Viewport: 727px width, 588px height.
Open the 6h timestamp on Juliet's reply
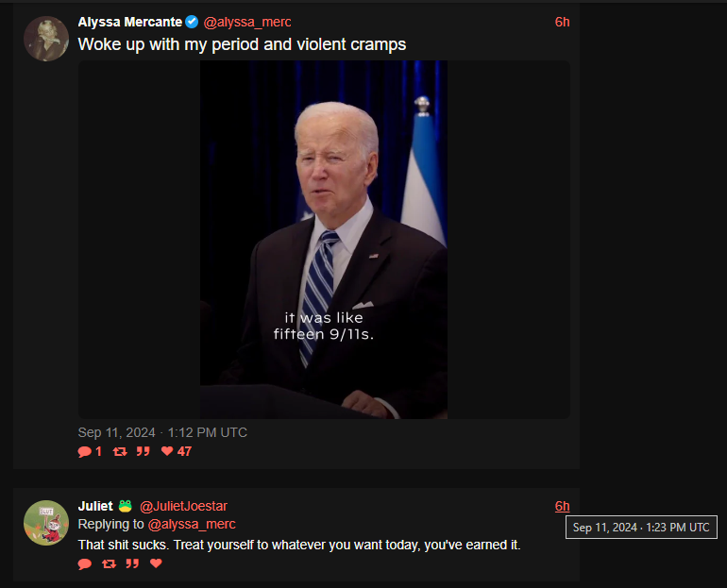562,506
